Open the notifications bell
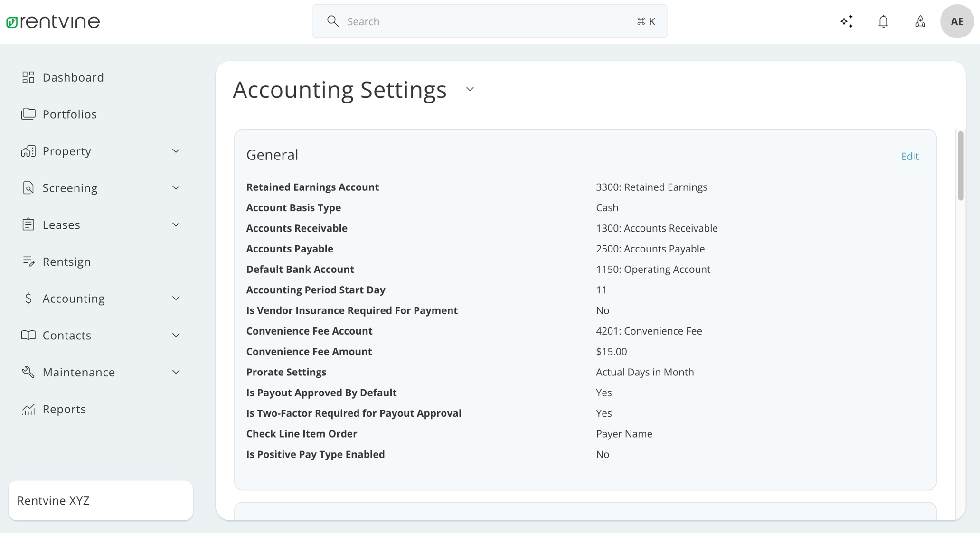980x533 pixels. pyautogui.click(x=883, y=21)
